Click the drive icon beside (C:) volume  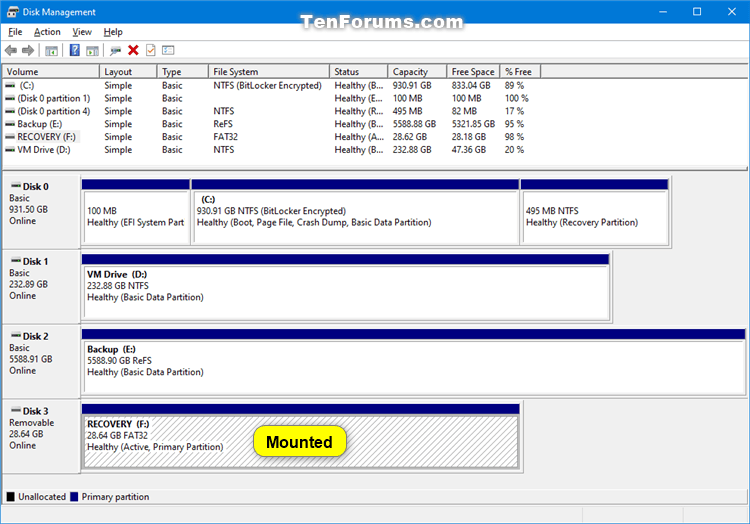(10, 86)
